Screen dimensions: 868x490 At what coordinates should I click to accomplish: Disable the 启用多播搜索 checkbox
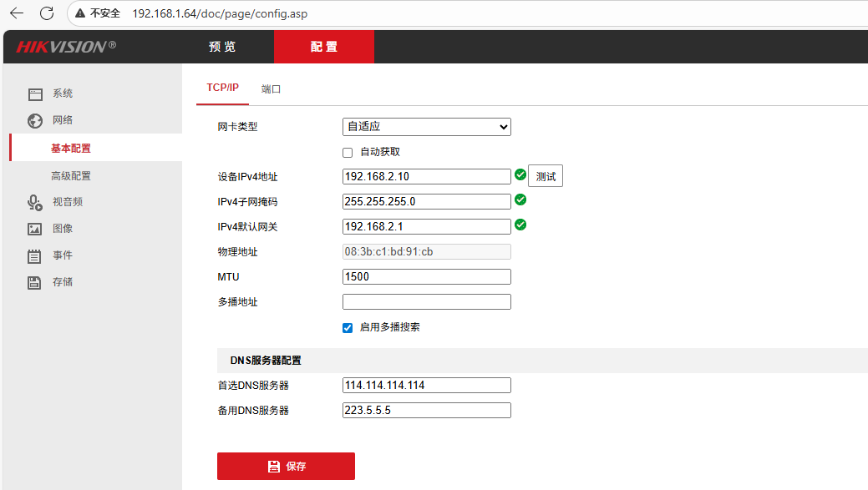coord(347,327)
